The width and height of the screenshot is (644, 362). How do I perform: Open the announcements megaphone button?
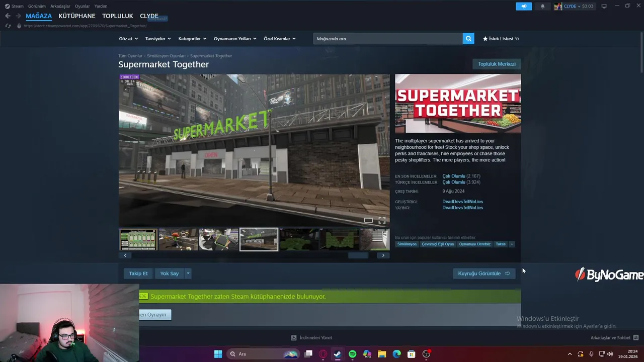pos(524,6)
